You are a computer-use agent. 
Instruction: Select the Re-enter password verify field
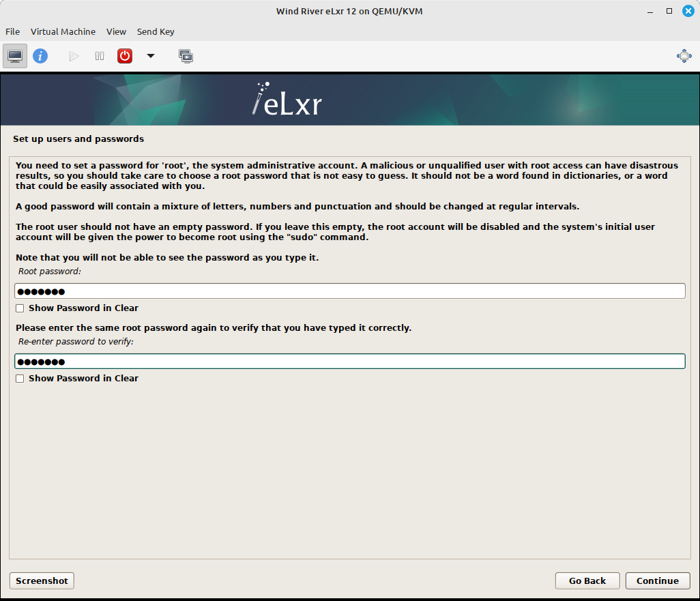pyautogui.click(x=349, y=361)
